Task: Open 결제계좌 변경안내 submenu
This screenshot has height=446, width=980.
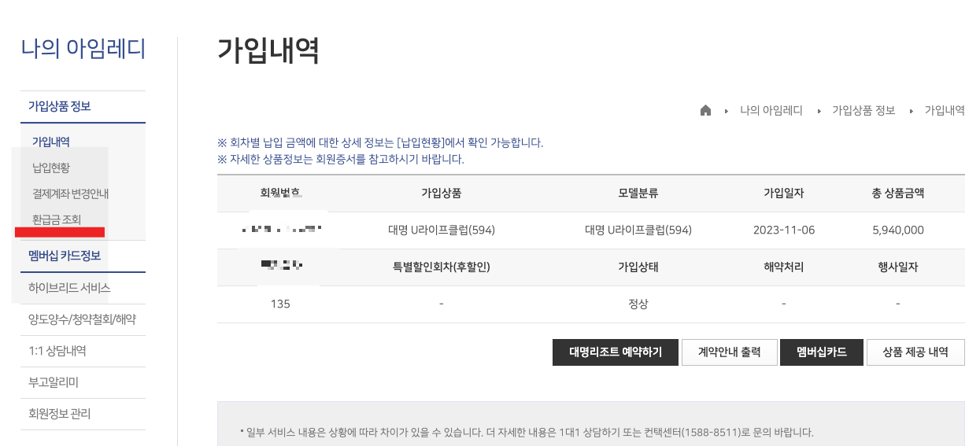Action: pyautogui.click(x=70, y=194)
